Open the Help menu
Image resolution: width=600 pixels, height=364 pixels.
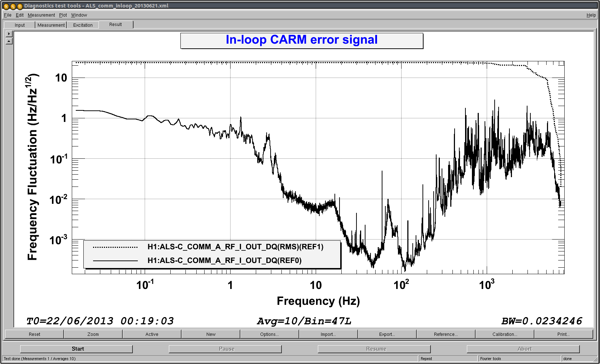pyautogui.click(x=591, y=15)
